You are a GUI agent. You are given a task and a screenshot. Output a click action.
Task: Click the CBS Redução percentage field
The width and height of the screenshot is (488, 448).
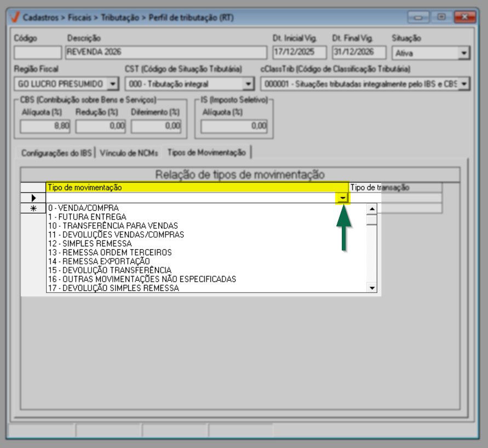(101, 127)
